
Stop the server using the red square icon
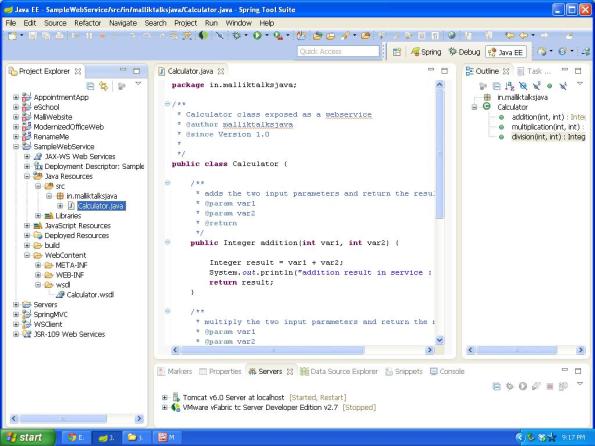pyautogui.click(x=549, y=386)
